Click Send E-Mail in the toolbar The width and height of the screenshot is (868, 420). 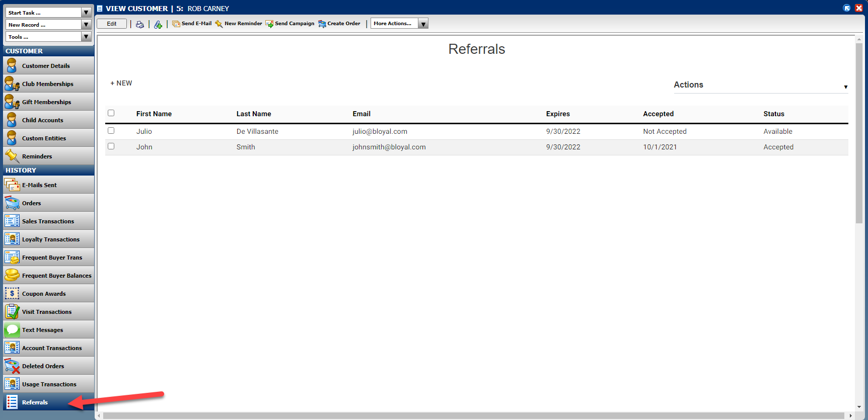pos(192,24)
